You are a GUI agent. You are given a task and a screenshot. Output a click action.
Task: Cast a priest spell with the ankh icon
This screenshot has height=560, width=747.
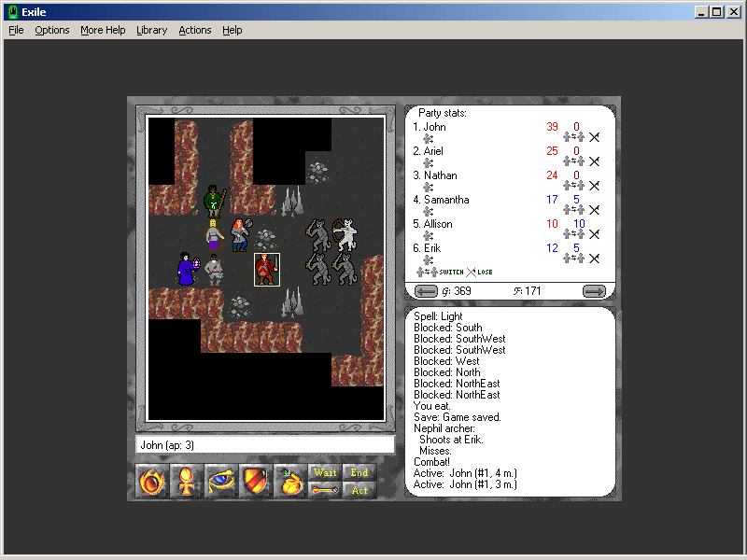coord(186,481)
